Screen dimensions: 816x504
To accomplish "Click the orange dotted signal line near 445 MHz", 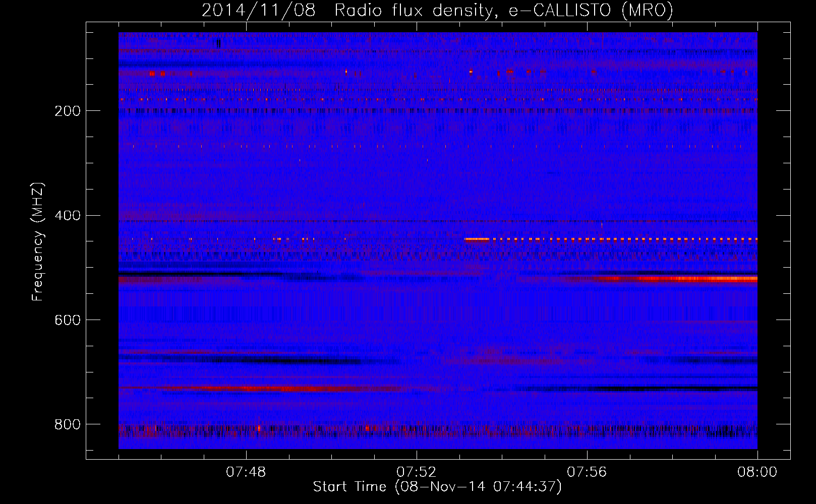I will coord(610,239).
